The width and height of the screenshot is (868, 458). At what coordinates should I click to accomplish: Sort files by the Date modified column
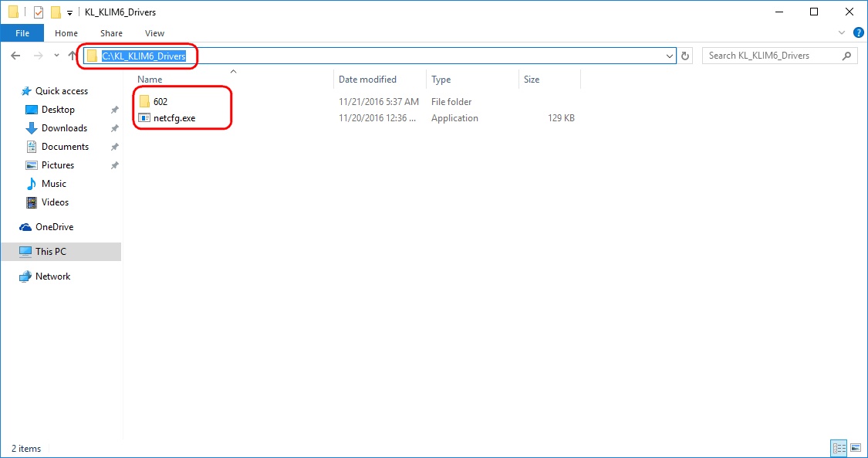tap(367, 80)
